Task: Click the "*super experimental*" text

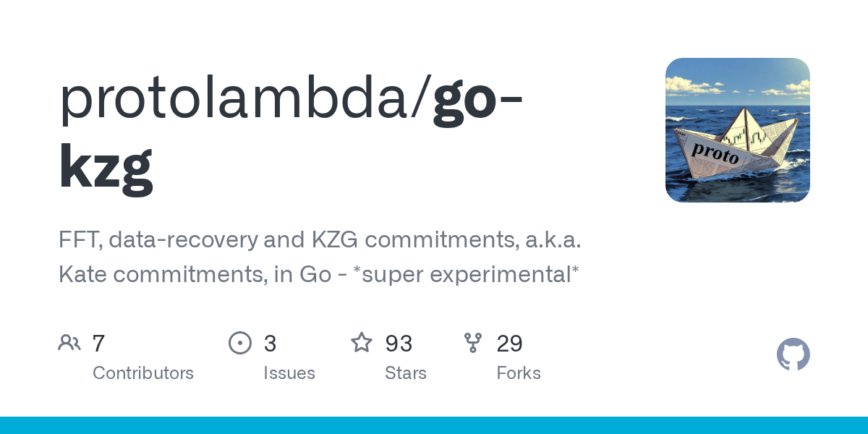Action: click(x=467, y=275)
